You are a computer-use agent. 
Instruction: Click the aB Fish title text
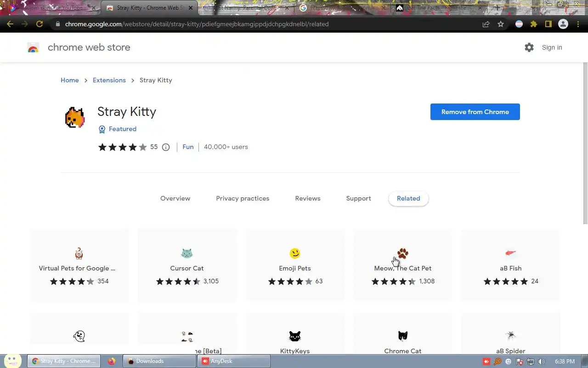tap(511, 268)
